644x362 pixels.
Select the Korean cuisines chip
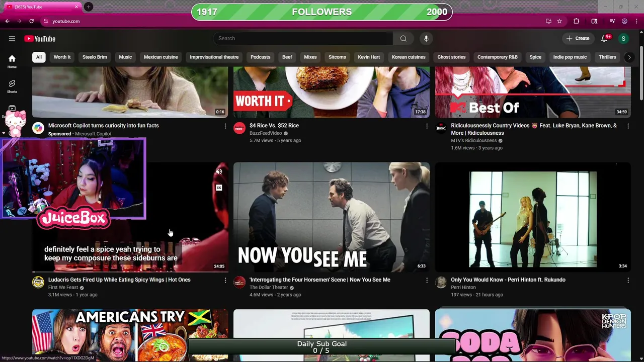pos(409,57)
